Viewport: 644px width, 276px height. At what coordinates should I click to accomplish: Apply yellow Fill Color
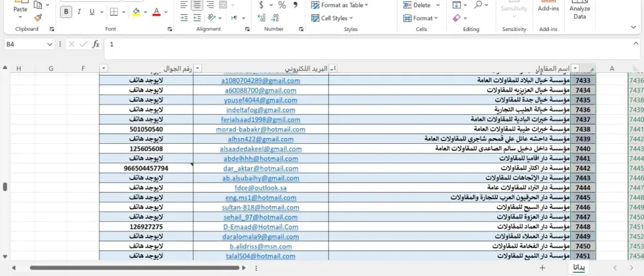pos(137,12)
